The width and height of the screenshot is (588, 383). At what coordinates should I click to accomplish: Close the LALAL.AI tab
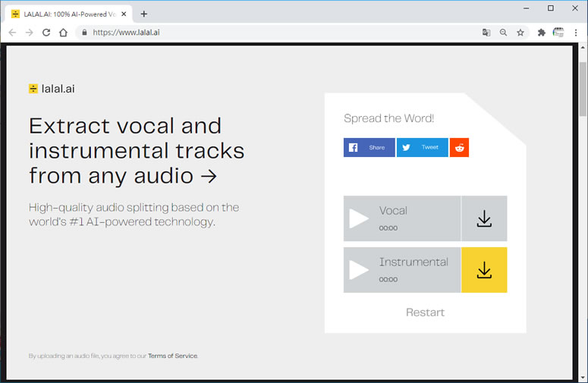(124, 14)
